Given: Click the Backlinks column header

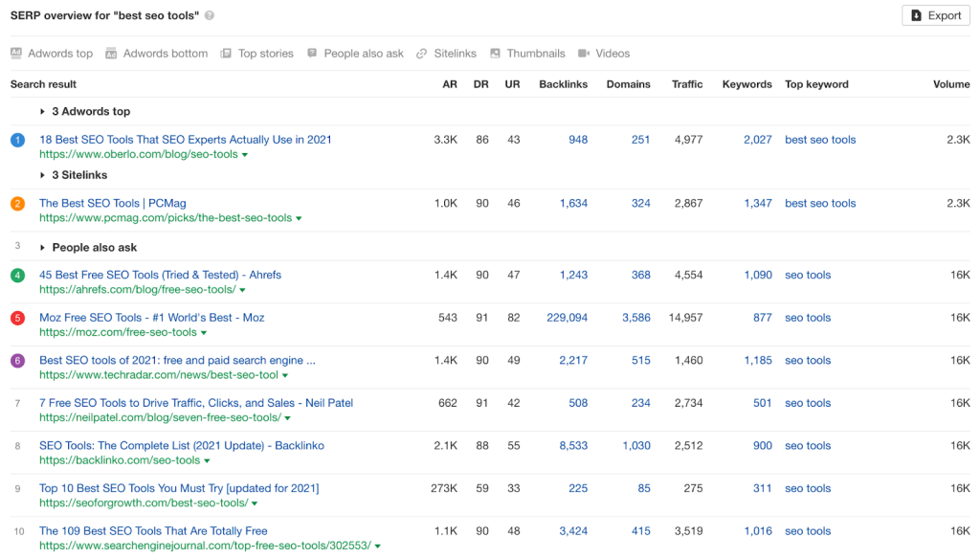Looking at the screenshot, I should click(563, 84).
